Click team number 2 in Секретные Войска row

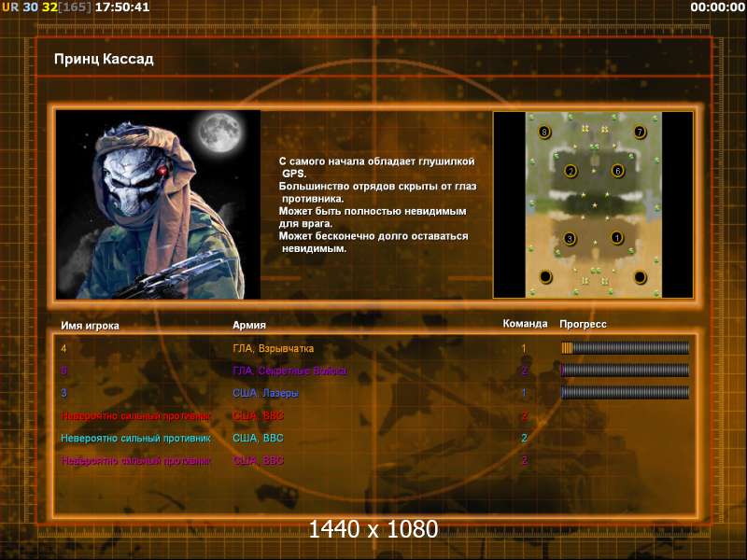point(525,371)
